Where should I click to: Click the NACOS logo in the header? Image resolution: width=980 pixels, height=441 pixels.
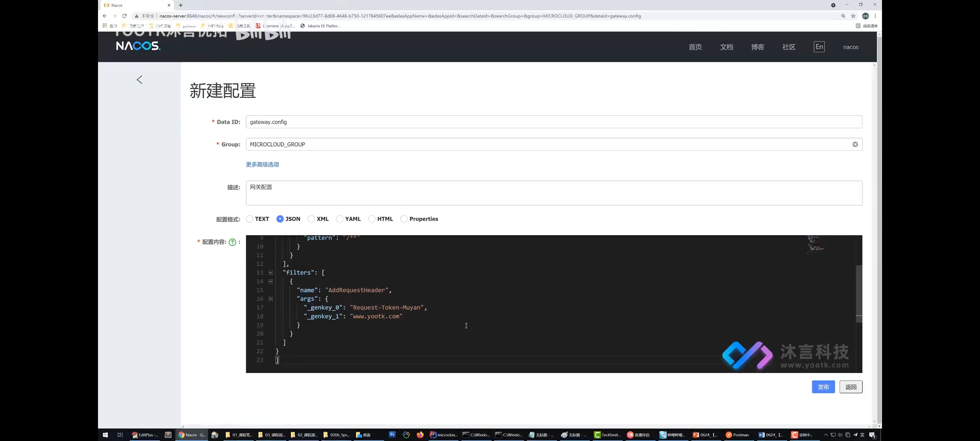point(138,46)
